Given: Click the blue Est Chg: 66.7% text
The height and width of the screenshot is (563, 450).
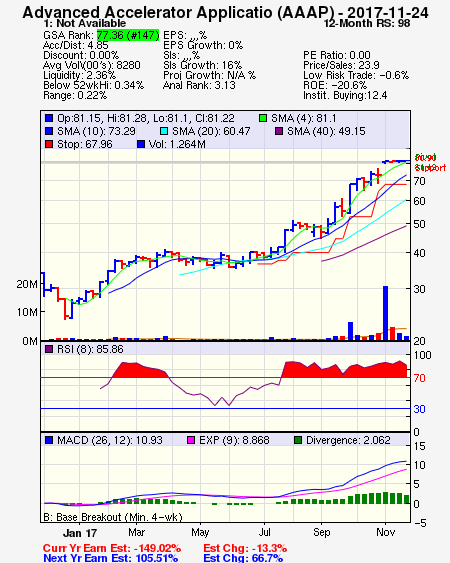Looking at the screenshot, I should click(x=243, y=558).
